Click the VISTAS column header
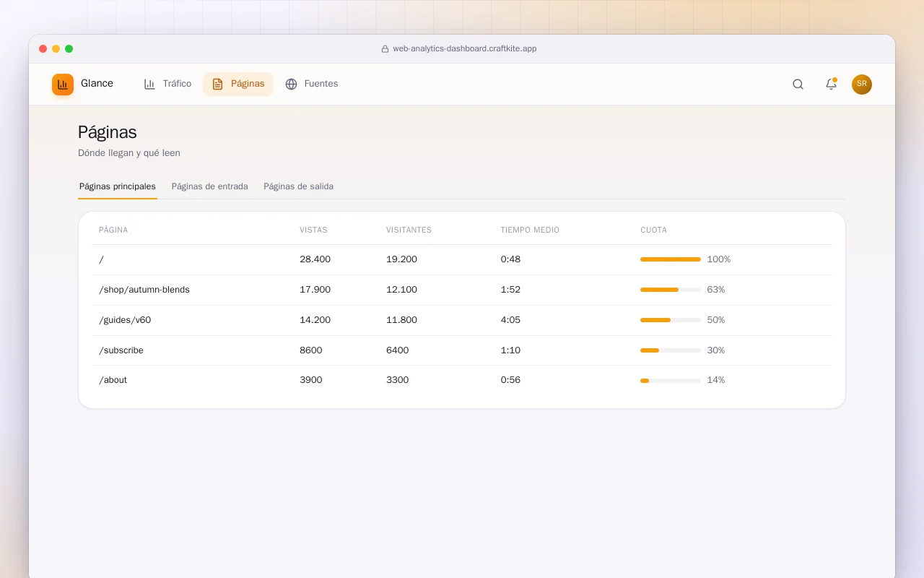This screenshot has height=578, width=924. click(x=313, y=230)
